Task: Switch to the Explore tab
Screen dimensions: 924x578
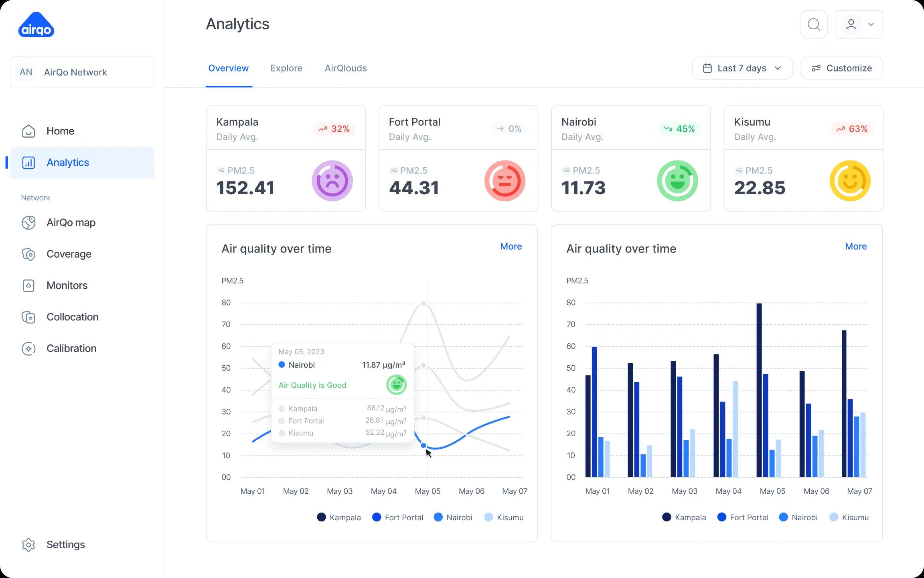Action: pyautogui.click(x=286, y=68)
